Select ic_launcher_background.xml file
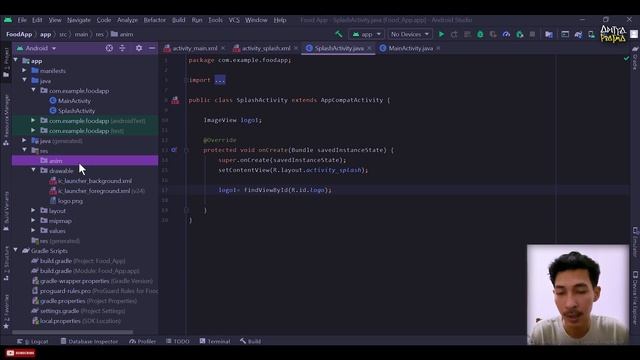The height and width of the screenshot is (360, 640). pos(95,181)
